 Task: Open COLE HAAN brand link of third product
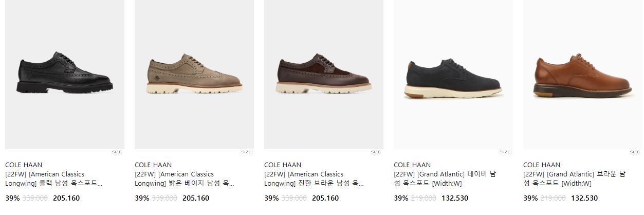[283, 165]
